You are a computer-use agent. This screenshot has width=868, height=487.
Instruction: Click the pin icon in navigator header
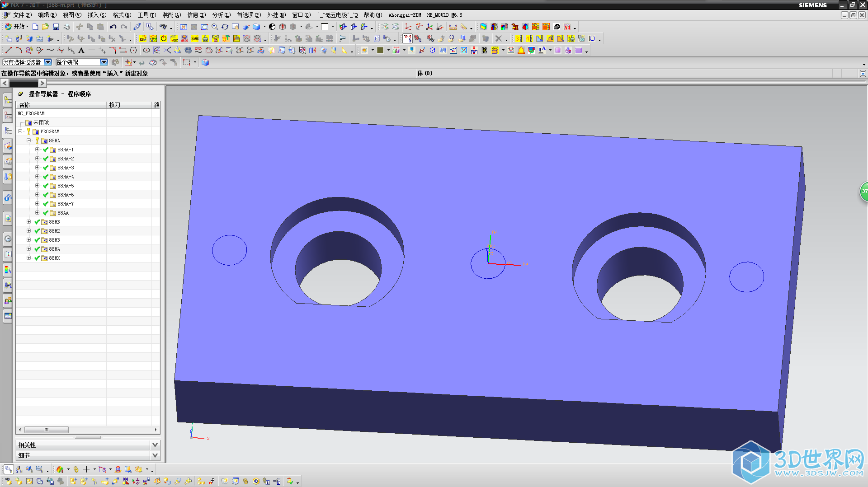pyautogui.click(x=20, y=94)
